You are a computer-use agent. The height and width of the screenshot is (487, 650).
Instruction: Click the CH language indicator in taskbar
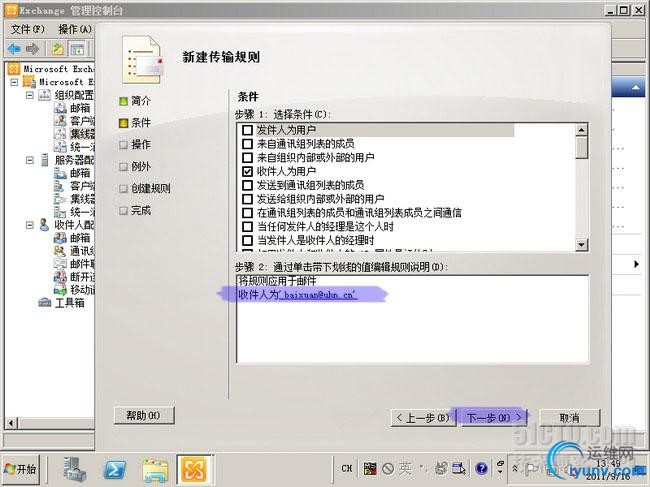[x=347, y=468]
